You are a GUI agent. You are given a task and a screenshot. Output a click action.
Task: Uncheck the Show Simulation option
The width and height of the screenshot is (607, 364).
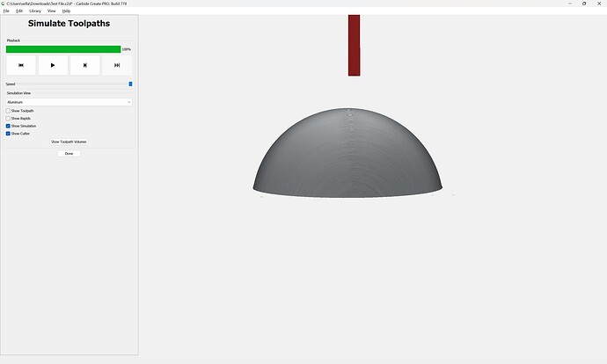[x=8, y=126]
